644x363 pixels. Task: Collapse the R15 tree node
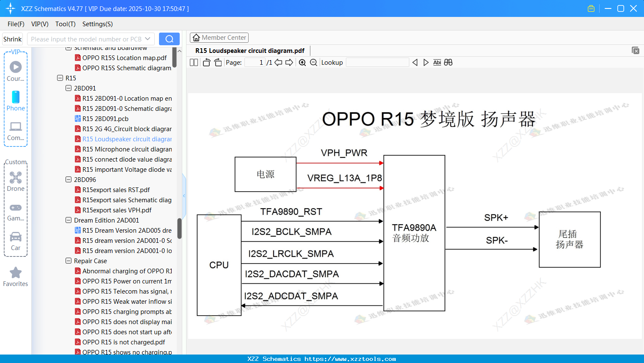tap(60, 78)
